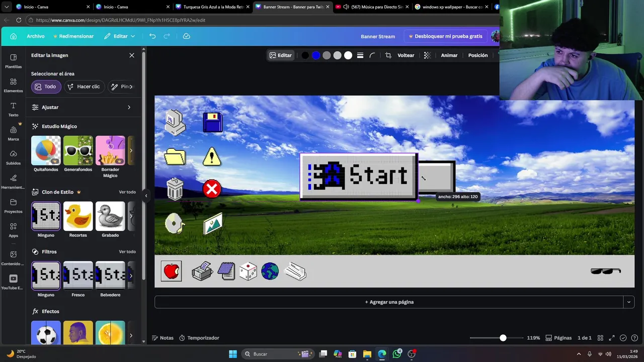Click the undo arrow
644x362 pixels.
(x=152, y=36)
